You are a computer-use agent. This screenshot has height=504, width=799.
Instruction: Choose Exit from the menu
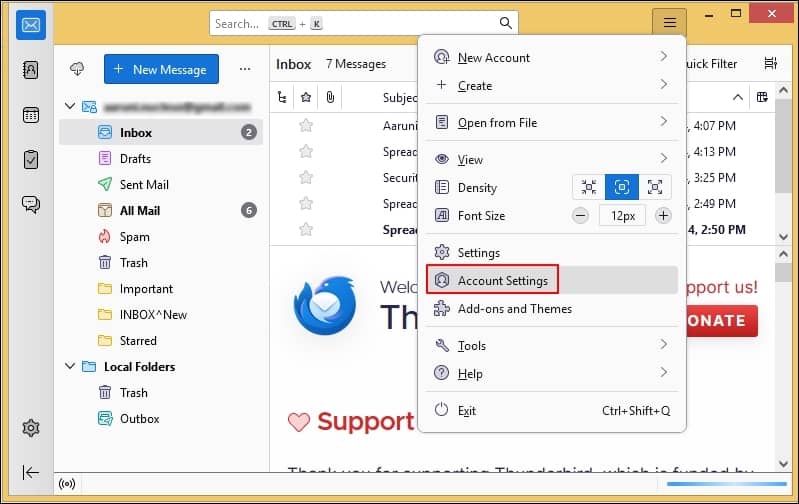(552, 410)
